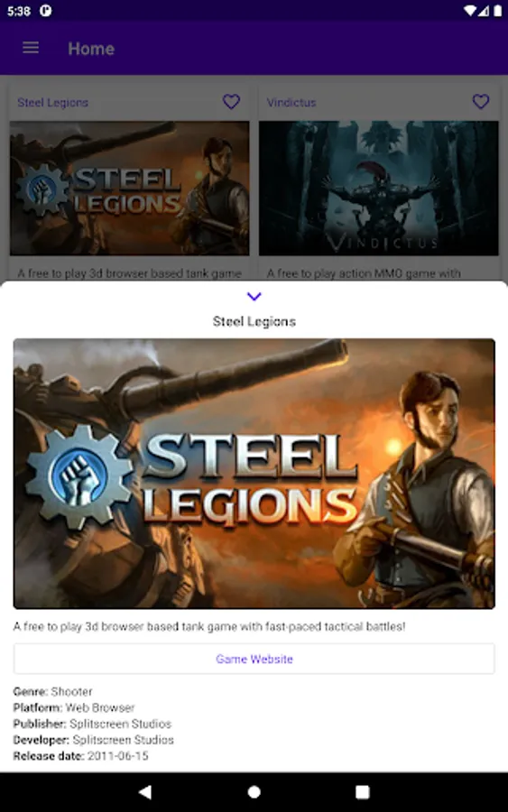This screenshot has width=508, height=812.
Task: Tap the Vindictus description text
Action: 364,272
